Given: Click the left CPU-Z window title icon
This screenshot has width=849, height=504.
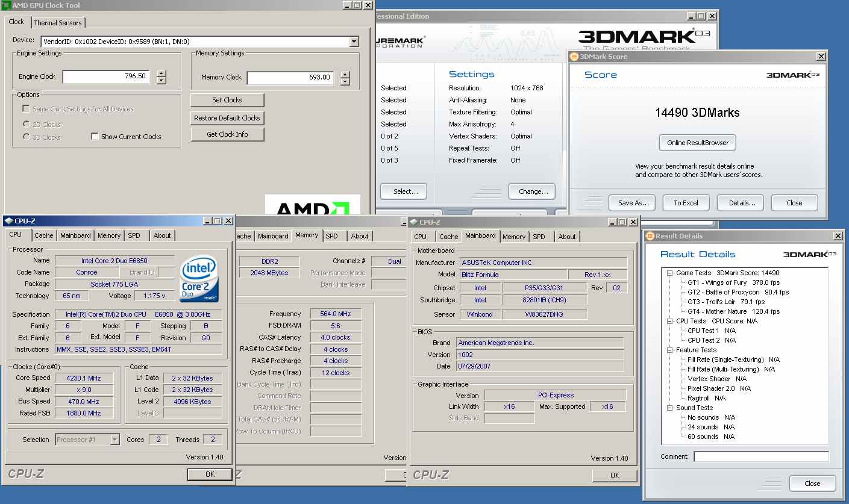Looking at the screenshot, I should click(x=8, y=221).
